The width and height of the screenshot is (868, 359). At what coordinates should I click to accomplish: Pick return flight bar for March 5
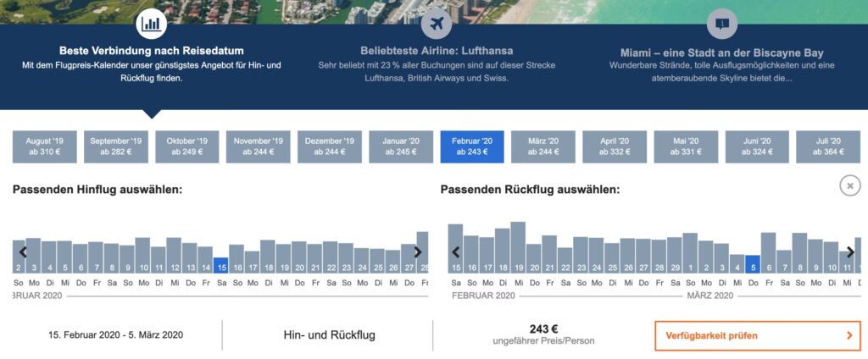click(x=753, y=265)
